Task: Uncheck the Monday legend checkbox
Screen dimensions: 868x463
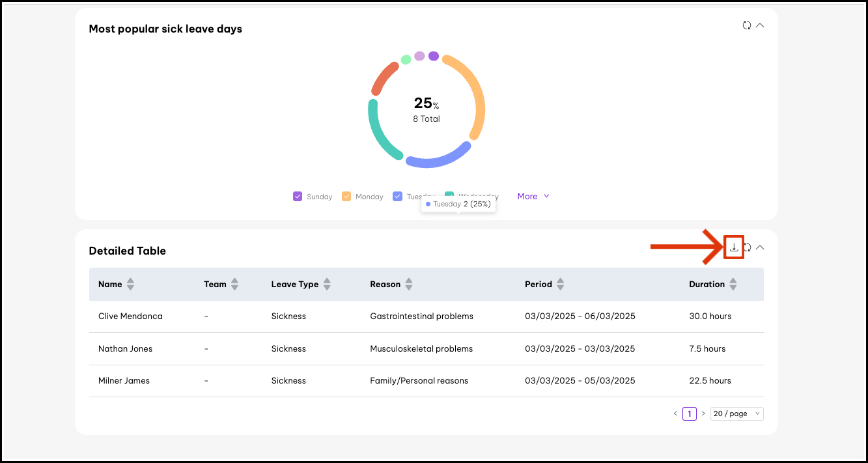Action: point(346,196)
